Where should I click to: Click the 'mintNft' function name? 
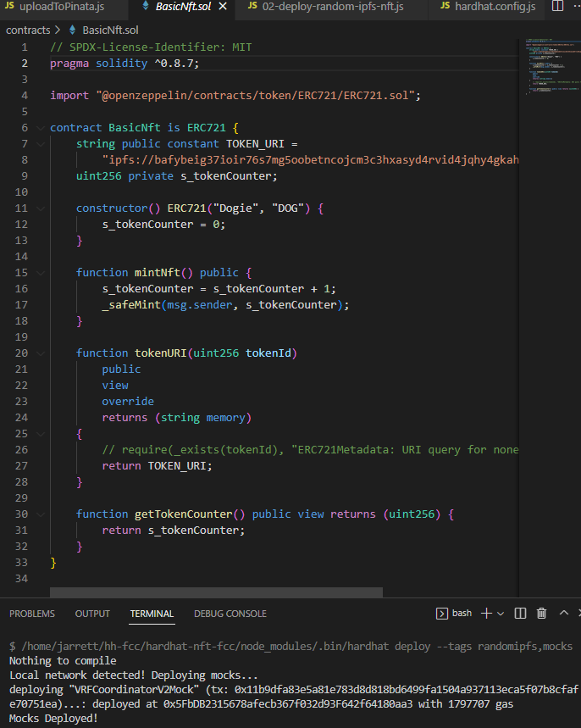157,273
